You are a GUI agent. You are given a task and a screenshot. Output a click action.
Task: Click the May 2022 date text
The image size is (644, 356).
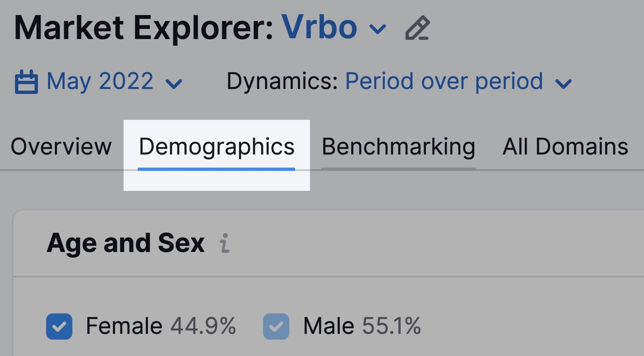tap(100, 81)
